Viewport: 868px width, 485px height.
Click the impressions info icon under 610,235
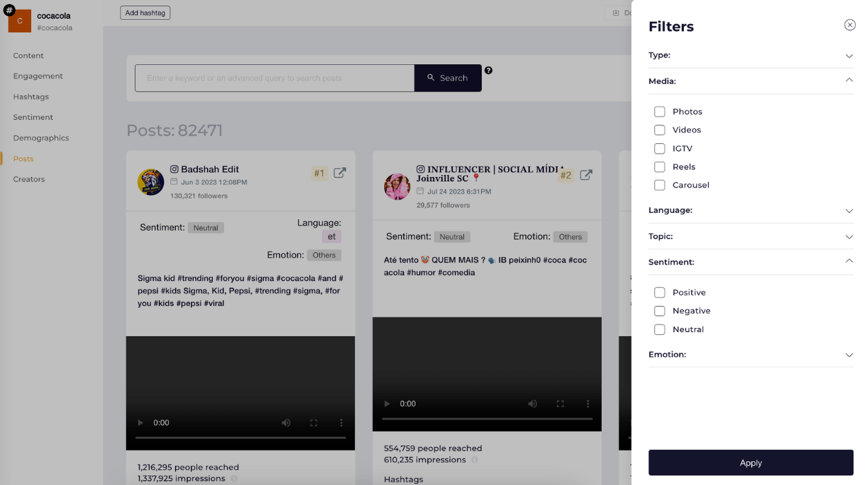pyautogui.click(x=474, y=460)
